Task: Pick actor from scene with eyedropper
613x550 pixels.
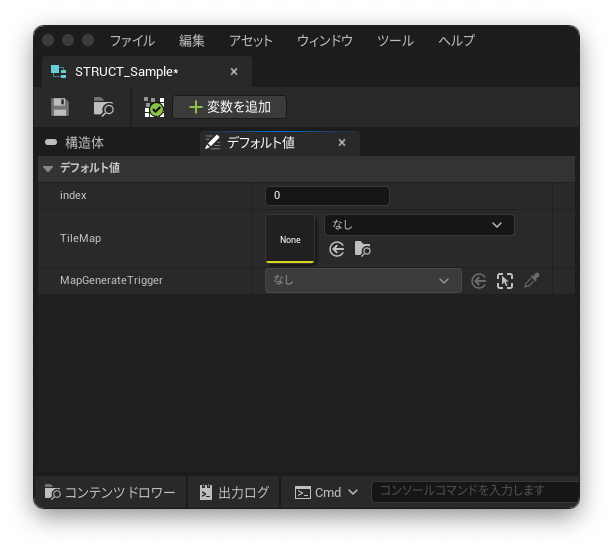Action: coord(532,280)
